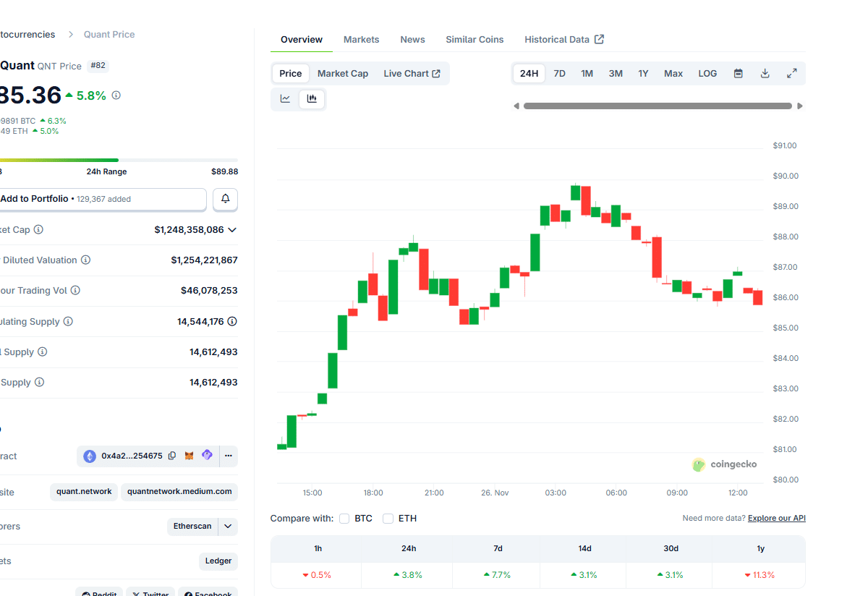Image resolution: width=868 pixels, height=596 pixels.
Task: Open the Similar Coins tab
Action: click(475, 40)
